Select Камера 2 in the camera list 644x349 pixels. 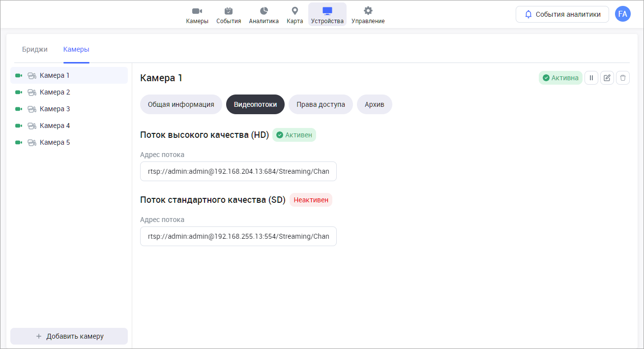55,92
